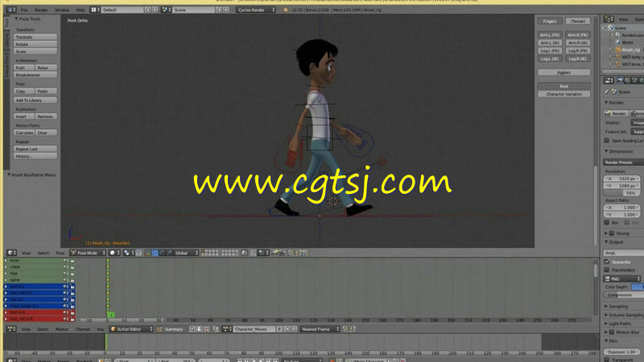Click Add To Library button
The image size is (644, 362).
click(x=35, y=100)
